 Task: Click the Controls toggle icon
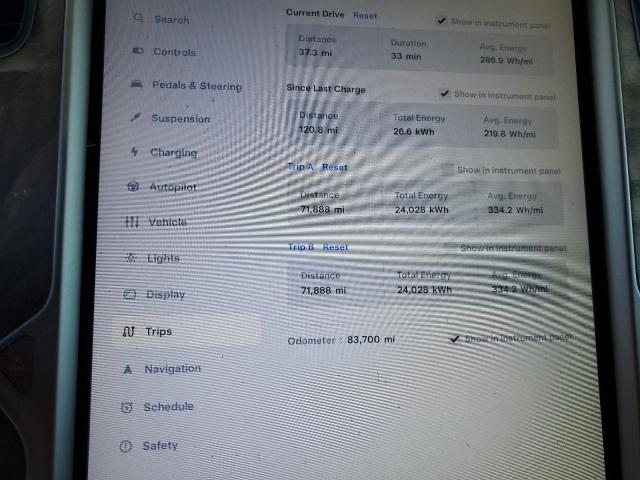point(138,51)
